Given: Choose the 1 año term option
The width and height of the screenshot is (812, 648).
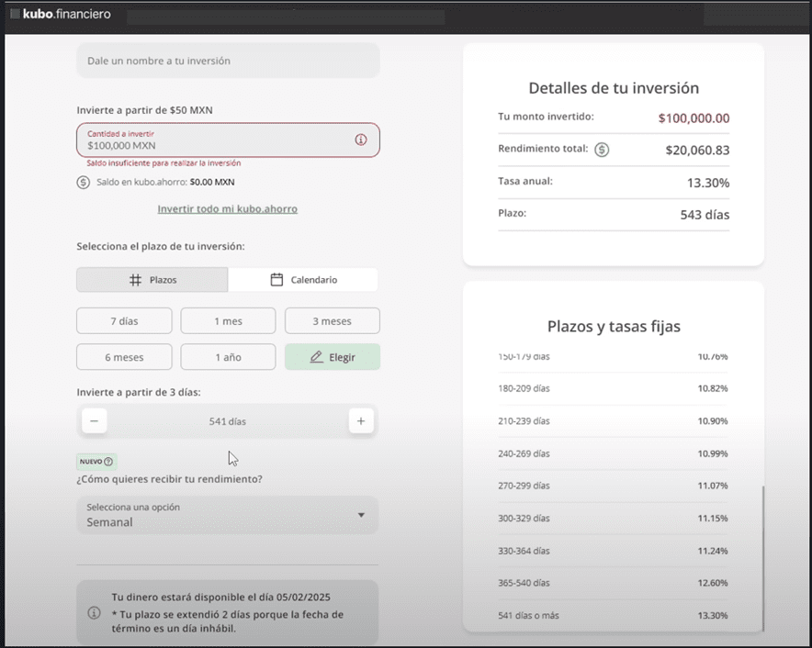Looking at the screenshot, I should coord(228,357).
